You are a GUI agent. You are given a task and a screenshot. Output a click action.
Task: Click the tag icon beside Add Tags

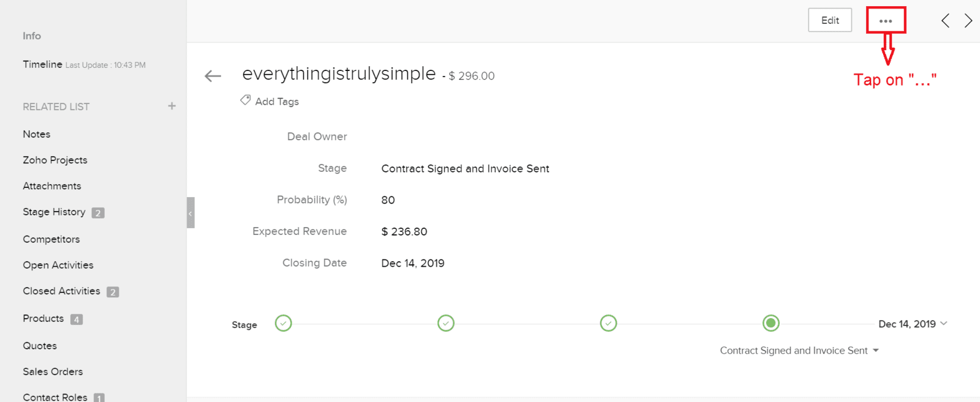point(245,100)
